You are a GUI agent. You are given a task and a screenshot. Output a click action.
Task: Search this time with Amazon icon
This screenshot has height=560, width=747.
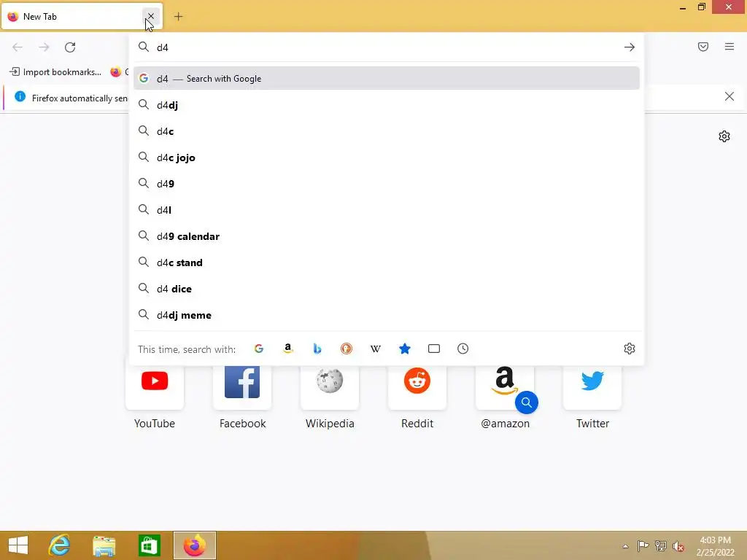[x=287, y=349]
